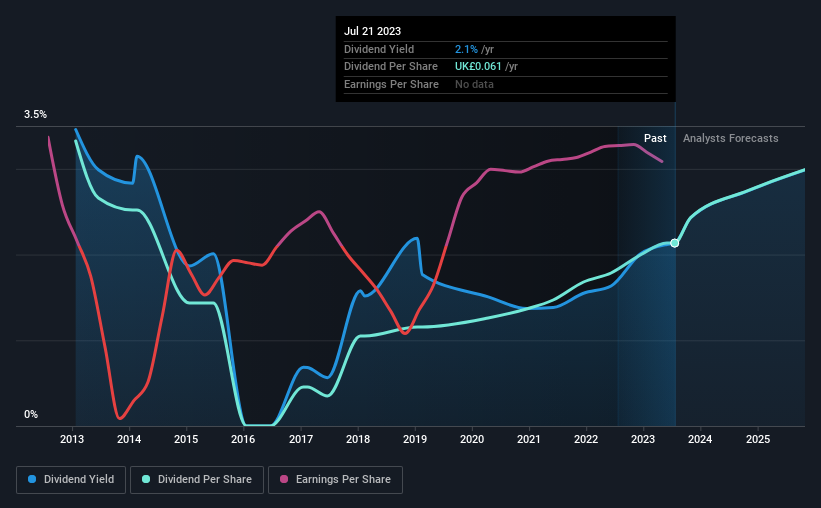This screenshot has height=508, width=821.
Task: Click the highlighted data point marker at Jul 2023
Action: pyautogui.click(x=674, y=243)
